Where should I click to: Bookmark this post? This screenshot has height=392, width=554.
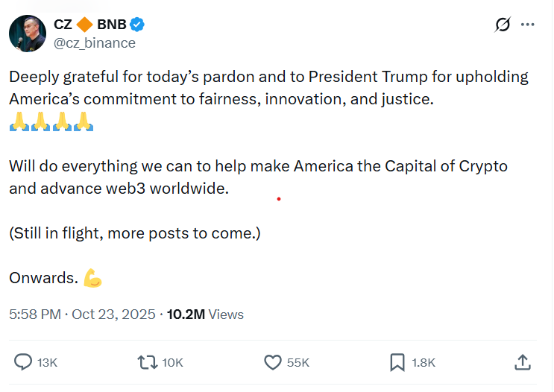[x=397, y=362]
